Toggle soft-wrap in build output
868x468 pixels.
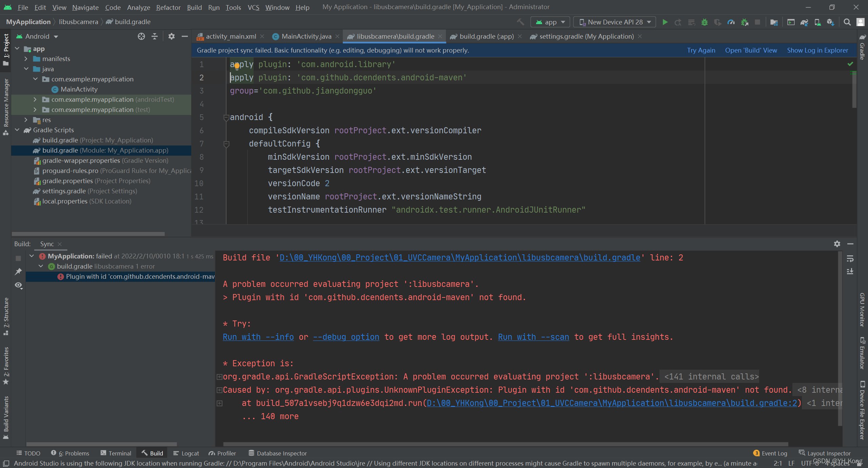pos(850,259)
